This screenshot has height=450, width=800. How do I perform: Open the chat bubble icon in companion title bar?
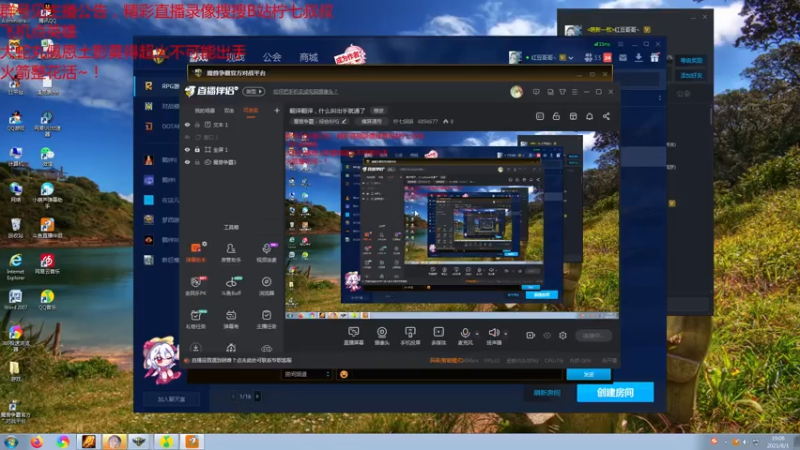click(536, 92)
